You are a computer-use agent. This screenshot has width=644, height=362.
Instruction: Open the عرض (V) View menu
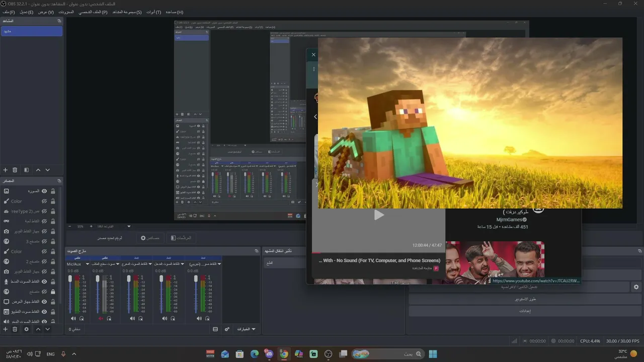(46, 12)
